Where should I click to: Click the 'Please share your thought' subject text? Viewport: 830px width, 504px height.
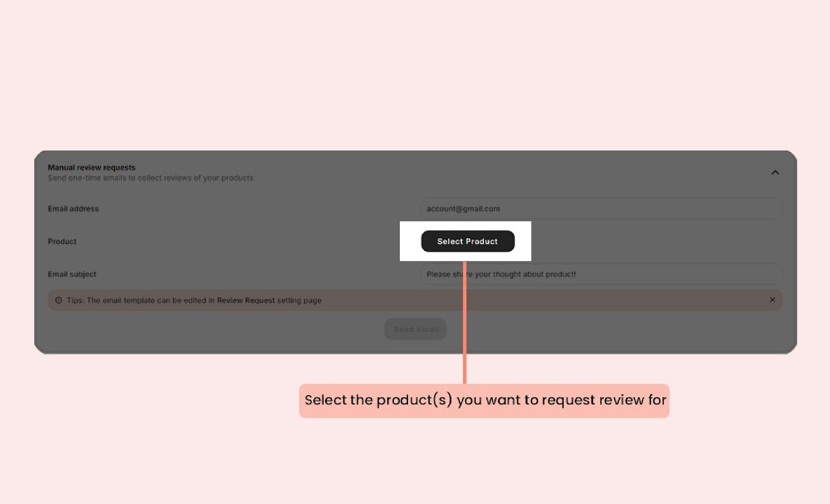pyautogui.click(x=519, y=274)
